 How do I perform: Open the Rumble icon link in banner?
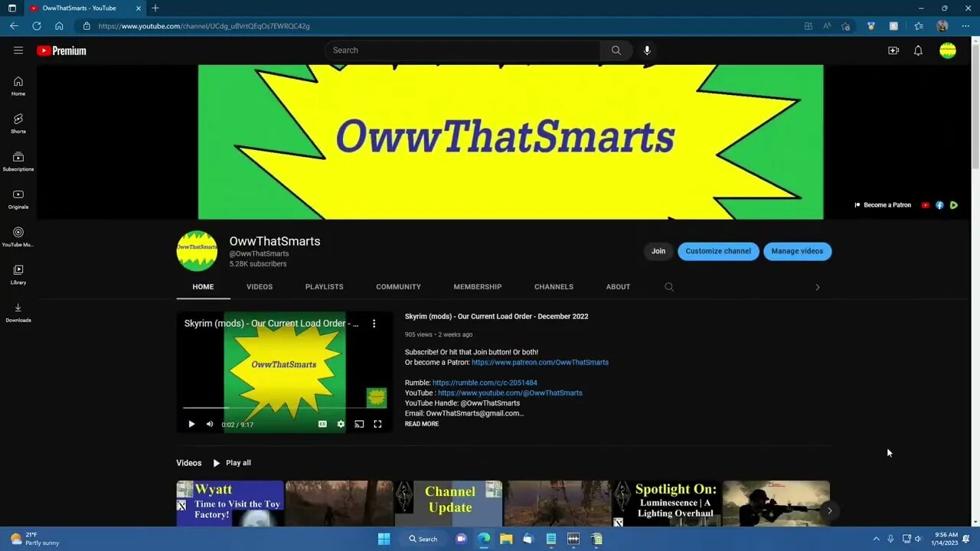[953, 205]
